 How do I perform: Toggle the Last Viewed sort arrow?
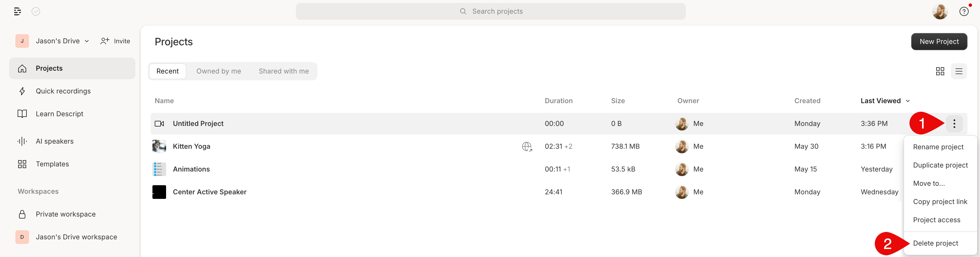pyautogui.click(x=908, y=101)
